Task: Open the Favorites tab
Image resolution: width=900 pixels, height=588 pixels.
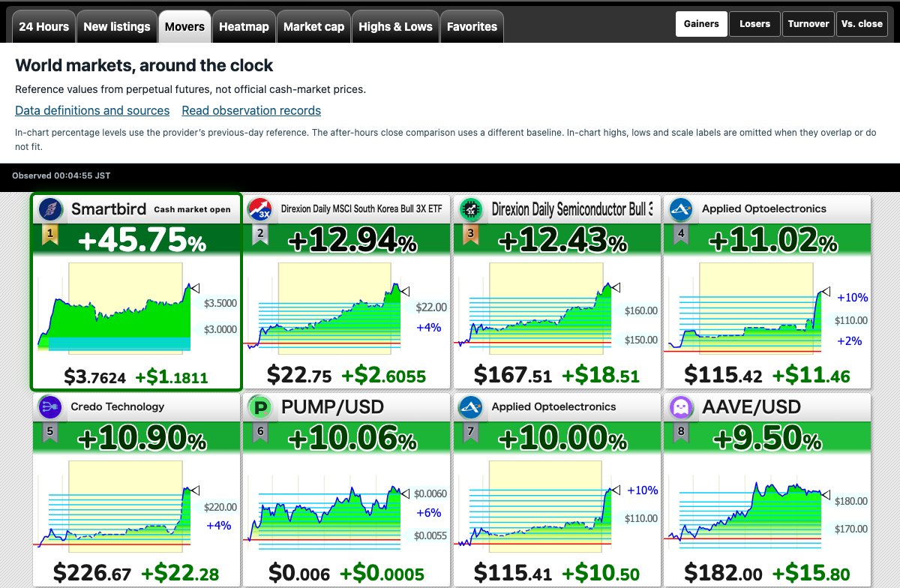Action: (472, 27)
